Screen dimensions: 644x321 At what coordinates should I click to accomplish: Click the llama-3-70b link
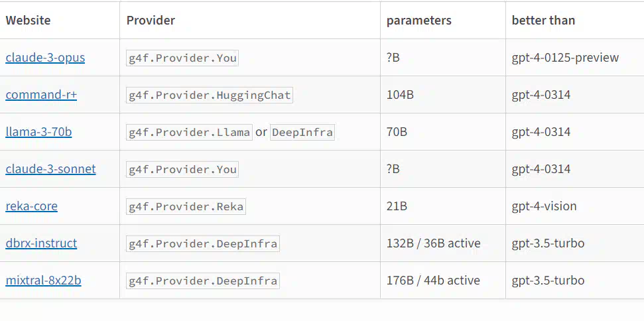[38, 132]
